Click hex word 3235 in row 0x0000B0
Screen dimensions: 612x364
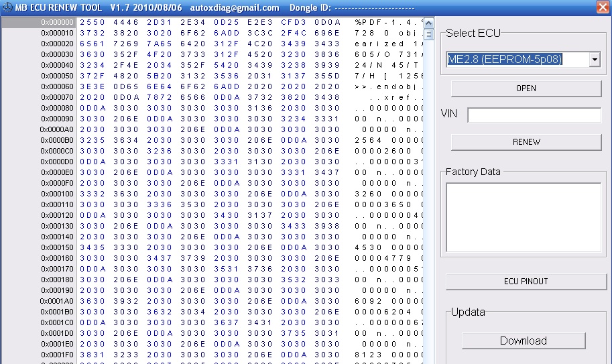[93, 141]
